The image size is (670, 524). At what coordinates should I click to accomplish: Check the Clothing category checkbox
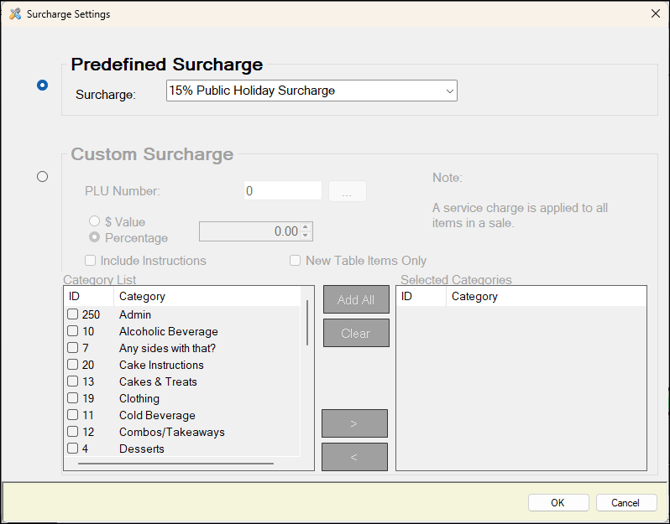73,398
